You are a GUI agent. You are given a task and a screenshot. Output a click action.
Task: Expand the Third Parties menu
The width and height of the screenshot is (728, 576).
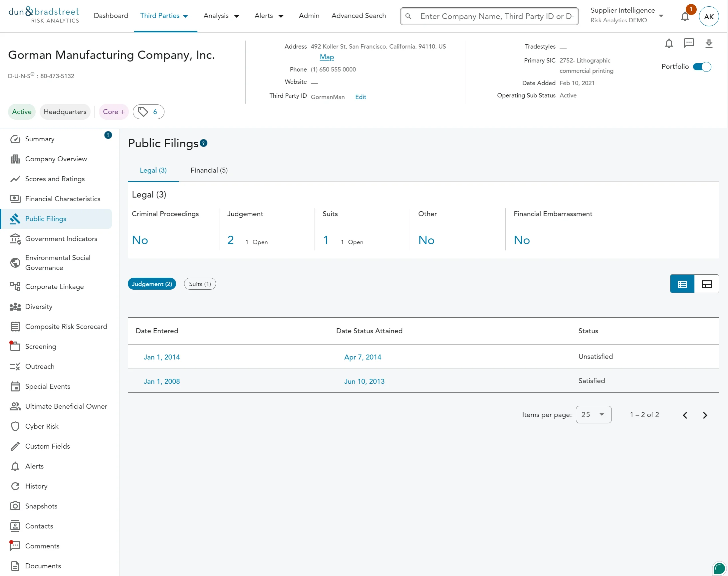[x=164, y=16]
